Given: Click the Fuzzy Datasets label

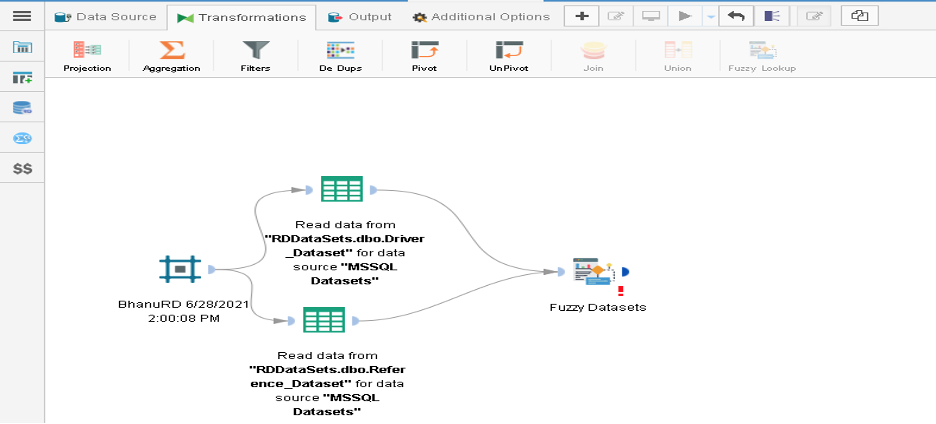Looking at the screenshot, I should (x=598, y=308).
